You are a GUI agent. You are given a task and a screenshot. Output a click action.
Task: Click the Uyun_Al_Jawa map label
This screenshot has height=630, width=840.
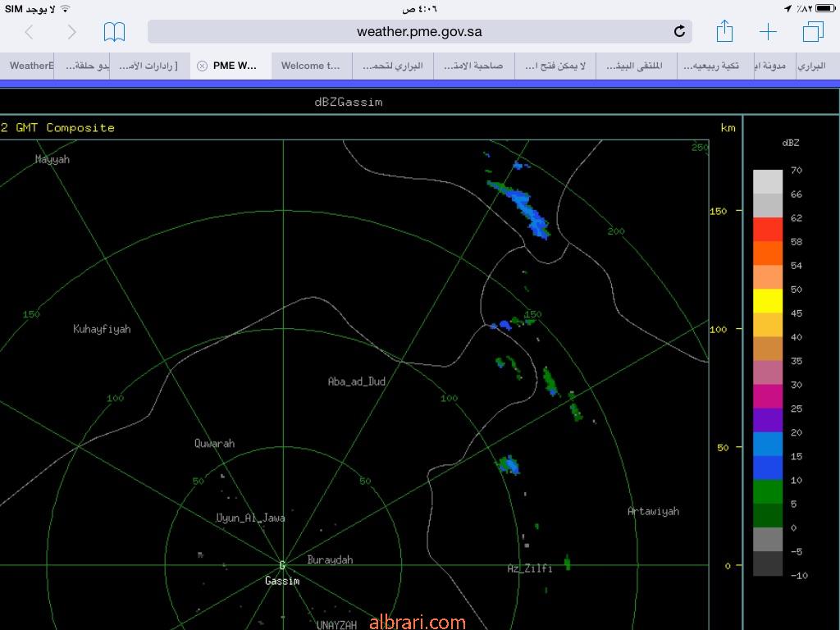pyautogui.click(x=250, y=518)
